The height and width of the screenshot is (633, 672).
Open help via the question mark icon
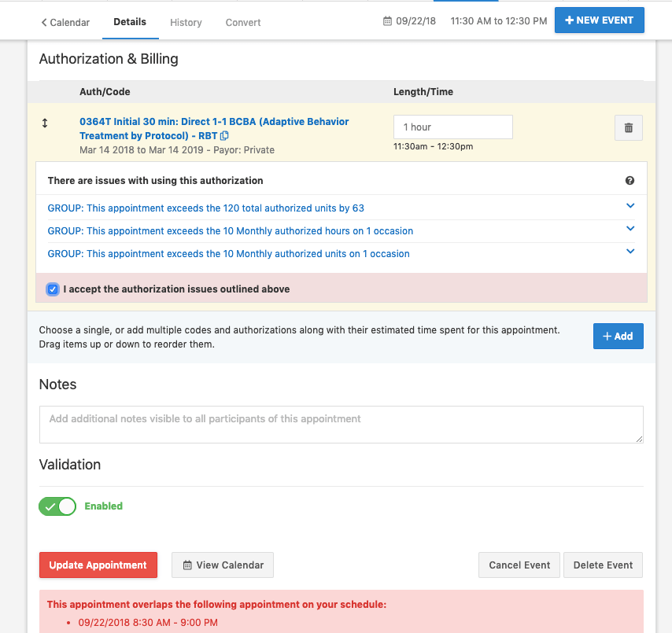(x=630, y=180)
